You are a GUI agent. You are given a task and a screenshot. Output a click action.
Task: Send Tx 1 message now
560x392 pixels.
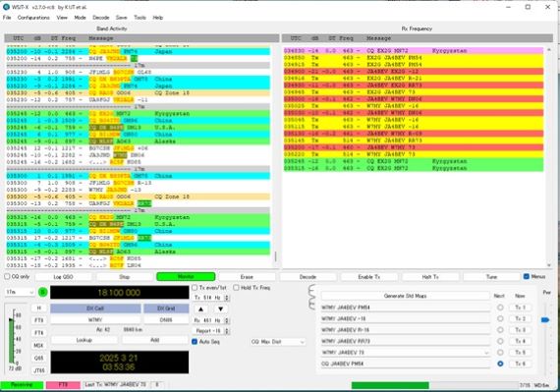520,308
